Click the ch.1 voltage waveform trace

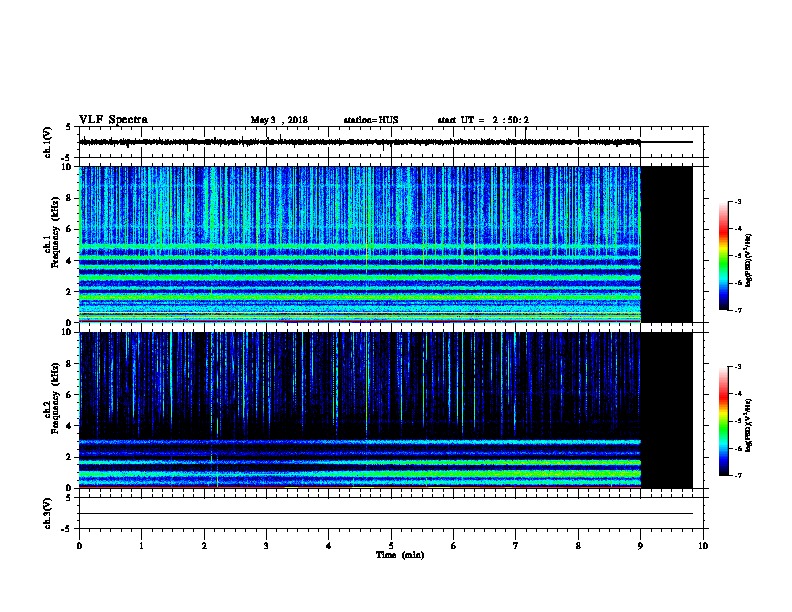(385, 142)
